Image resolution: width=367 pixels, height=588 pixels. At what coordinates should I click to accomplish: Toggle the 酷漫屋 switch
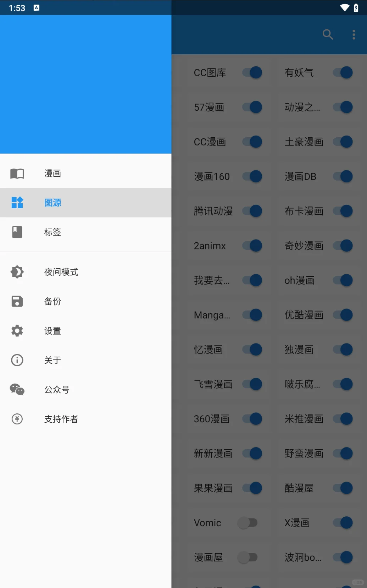coord(343,488)
